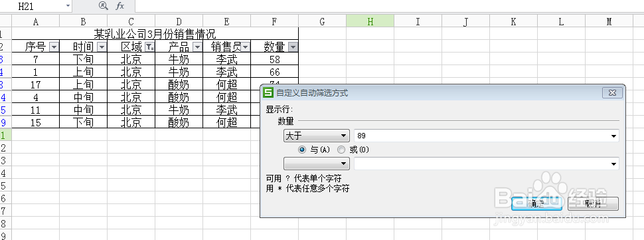Select column M header
The width and height of the screenshot is (644, 240).
coord(609,21)
